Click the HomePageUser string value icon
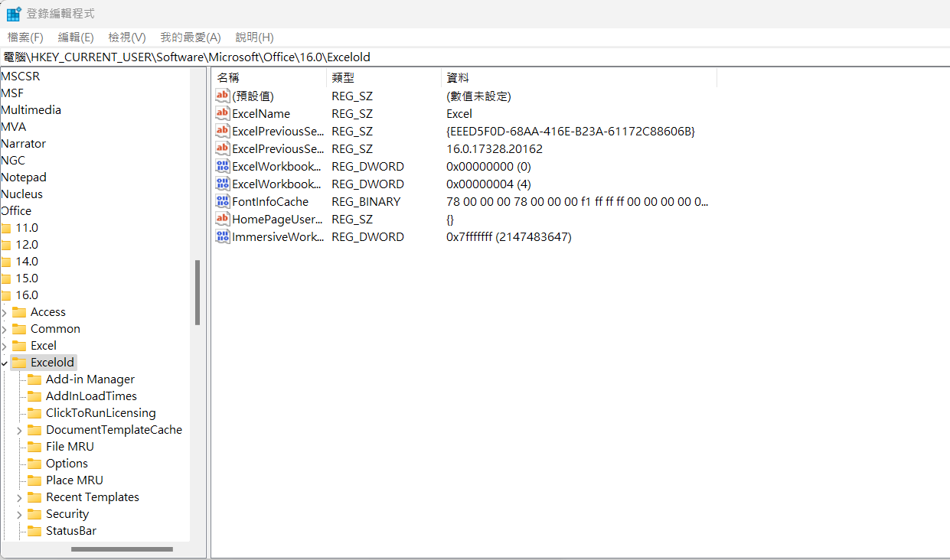950x560 pixels. click(x=223, y=219)
